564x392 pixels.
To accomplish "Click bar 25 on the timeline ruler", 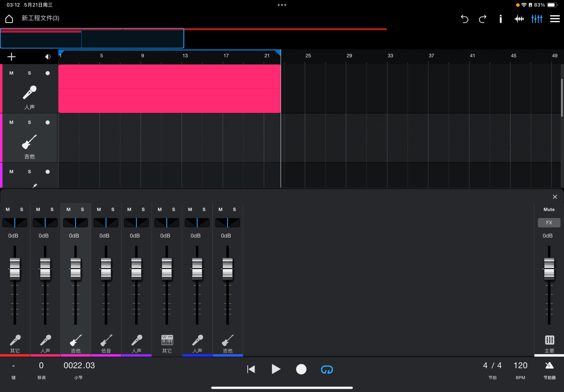I will [308, 56].
